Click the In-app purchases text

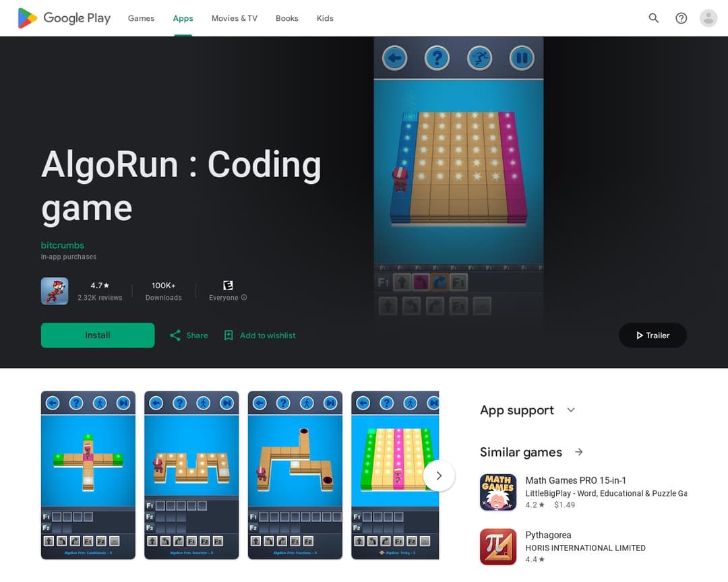coord(69,257)
